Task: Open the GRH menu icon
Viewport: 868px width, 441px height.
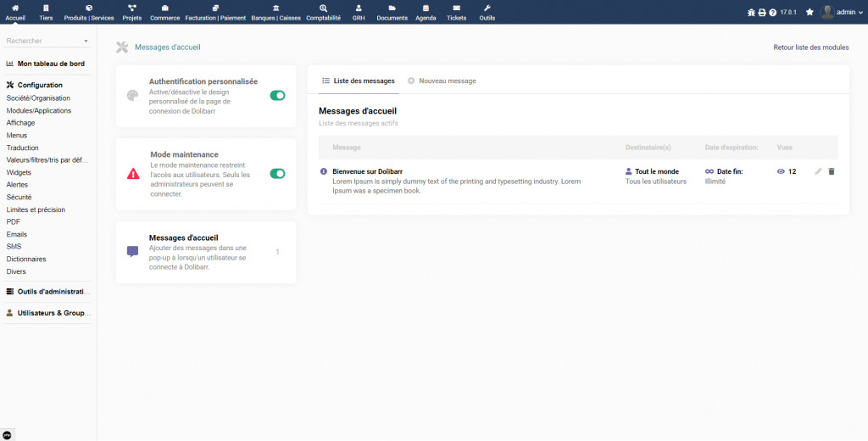Action: click(359, 8)
